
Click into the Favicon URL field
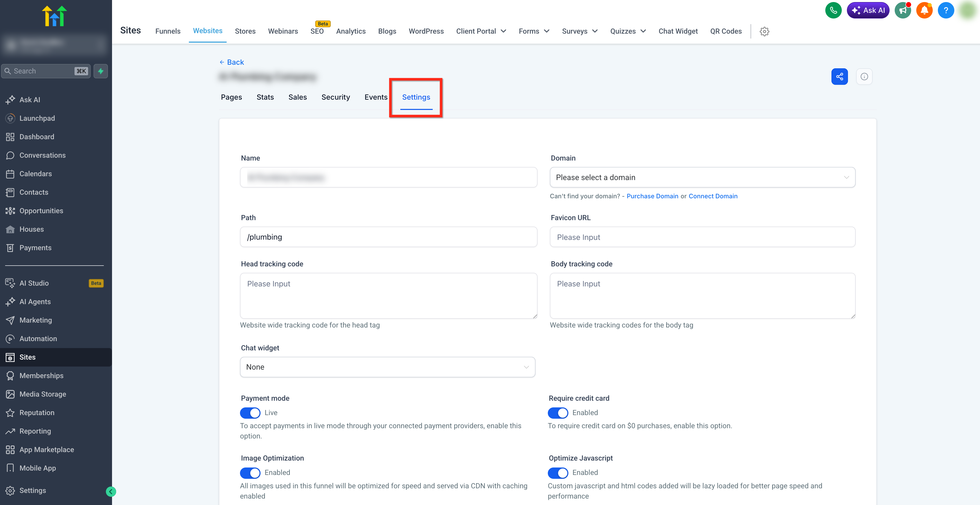(702, 237)
